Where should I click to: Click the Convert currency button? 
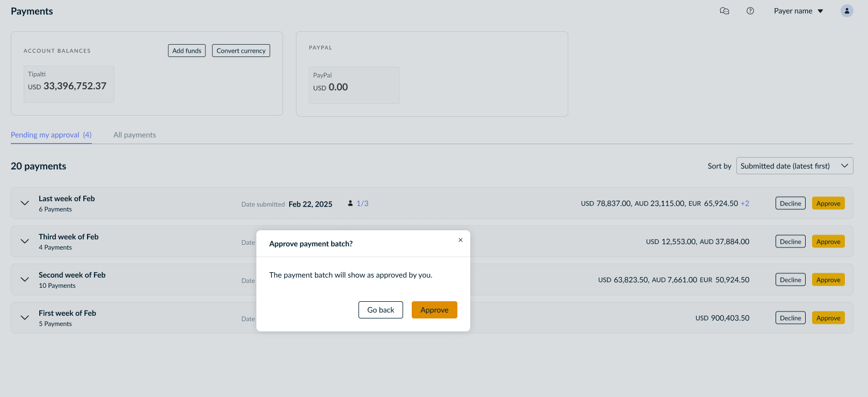click(x=241, y=51)
